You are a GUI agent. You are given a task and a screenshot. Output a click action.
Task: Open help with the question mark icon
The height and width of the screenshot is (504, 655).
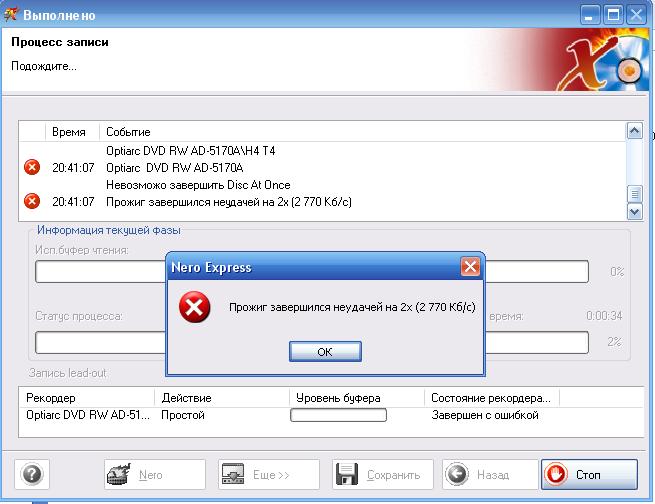click(x=32, y=474)
